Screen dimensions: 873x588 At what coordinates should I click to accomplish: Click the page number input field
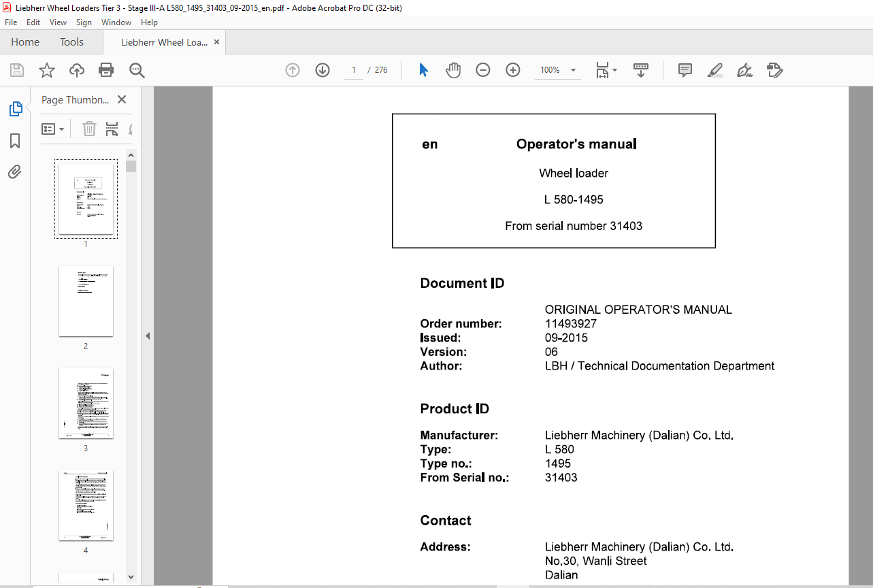[x=354, y=70]
